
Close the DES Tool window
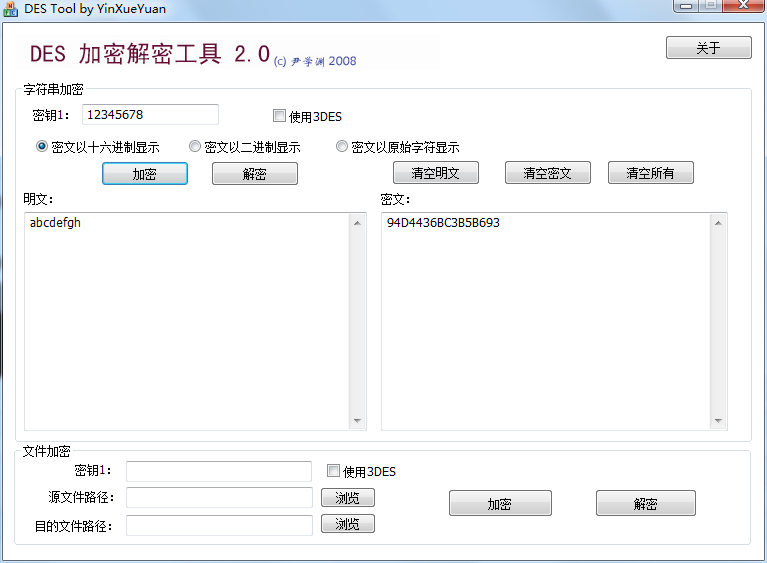743,5
